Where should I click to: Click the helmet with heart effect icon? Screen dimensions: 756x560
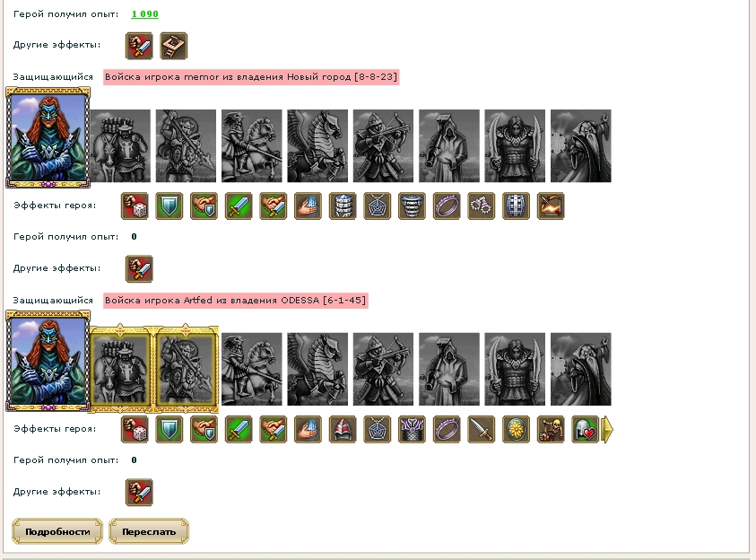[585, 429]
